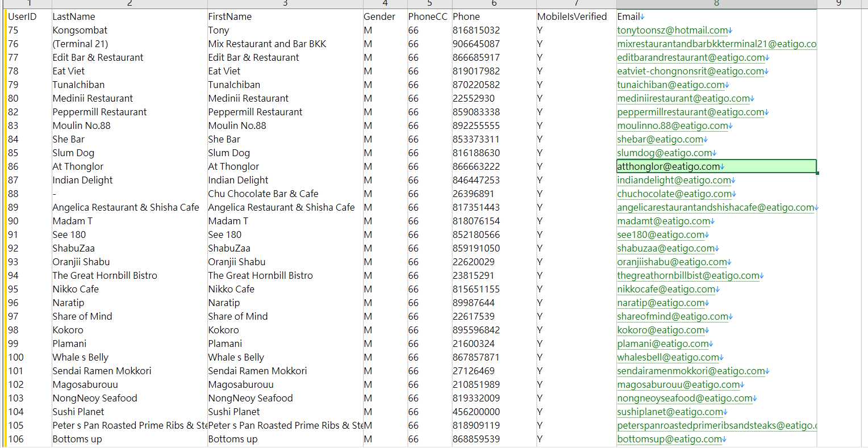Screen dimensions: 868x448
Task: Select the Email header cell
Action: tap(716, 16)
